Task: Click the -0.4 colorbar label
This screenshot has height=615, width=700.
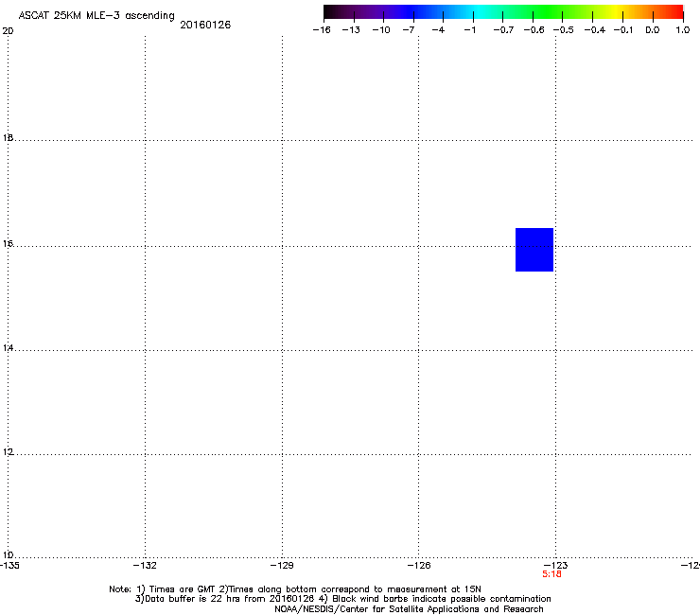Action: [595, 30]
